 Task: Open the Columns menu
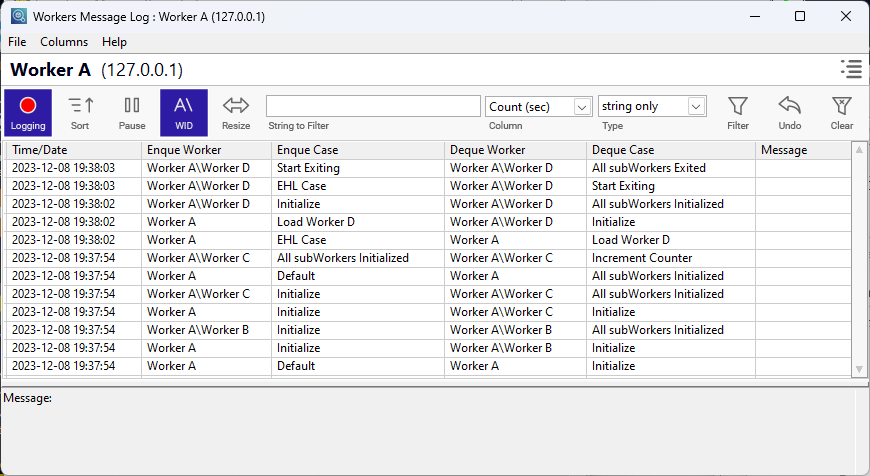point(64,42)
